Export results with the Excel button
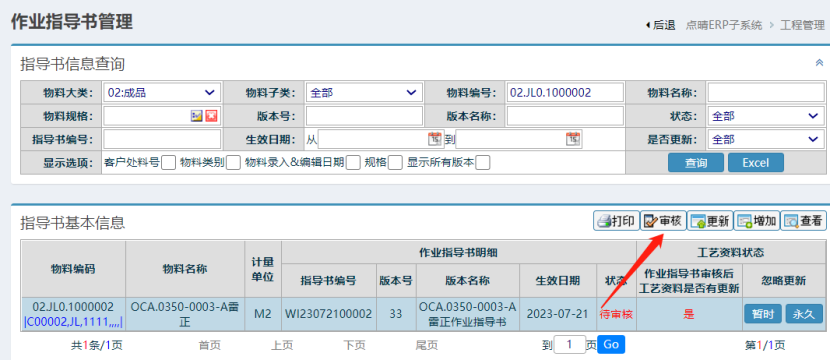Image resolution: width=831 pixels, height=360 pixels. (x=756, y=163)
